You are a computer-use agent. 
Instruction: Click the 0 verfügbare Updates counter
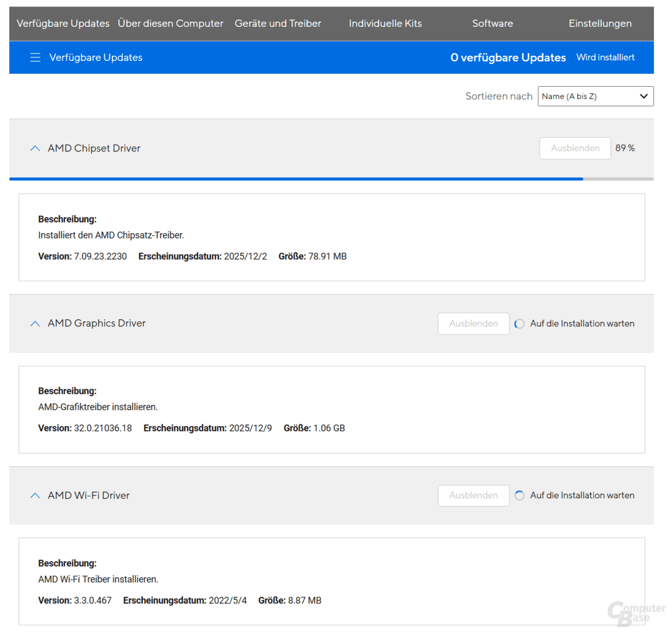click(x=508, y=57)
